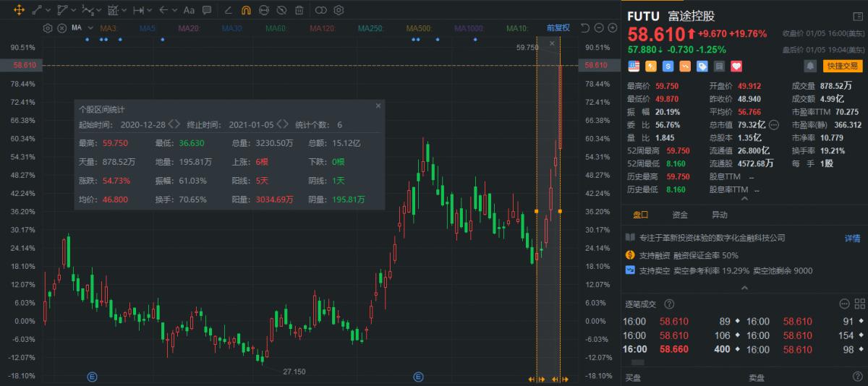Toggle the side panel layout icon near FUTU title
Viewport: 868px width, 386px height.
[x=858, y=16]
